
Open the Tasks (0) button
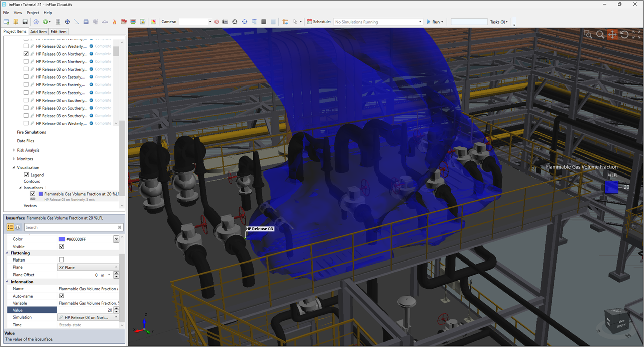pyautogui.click(x=499, y=22)
